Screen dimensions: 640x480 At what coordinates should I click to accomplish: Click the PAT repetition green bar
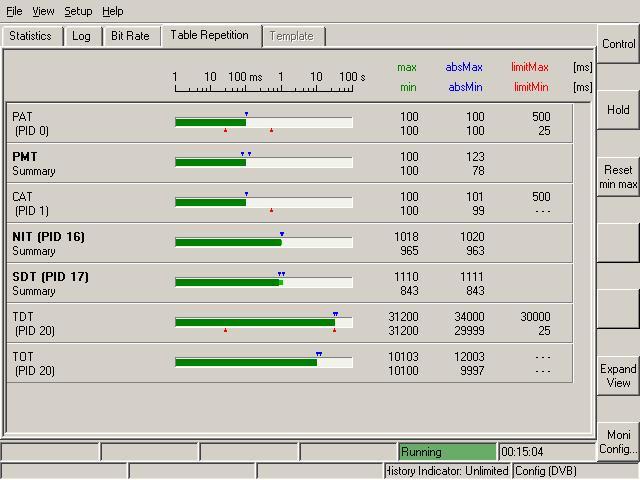pyautogui.click(x=210, y=122)
